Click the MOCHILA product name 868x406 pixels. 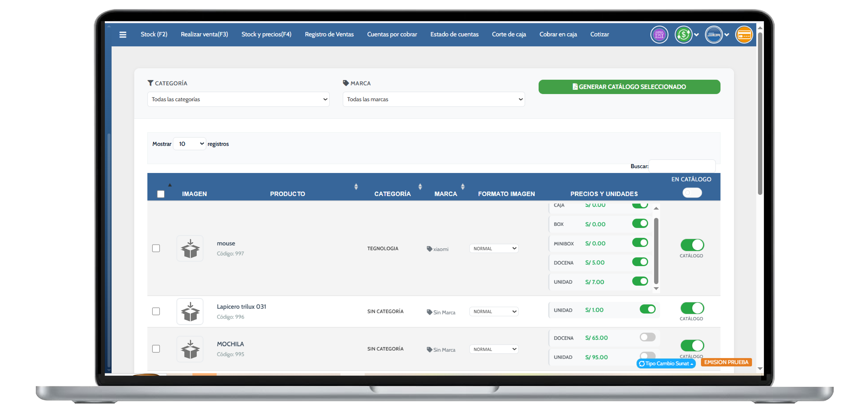coord(230,344)
